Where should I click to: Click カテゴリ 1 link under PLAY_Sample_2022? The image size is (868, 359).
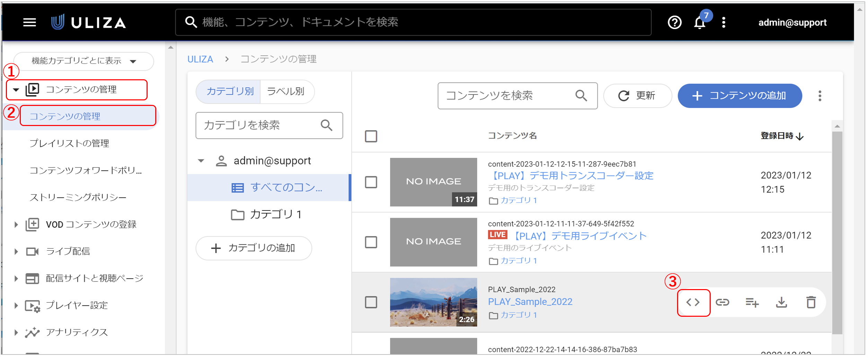click(519, 315)
